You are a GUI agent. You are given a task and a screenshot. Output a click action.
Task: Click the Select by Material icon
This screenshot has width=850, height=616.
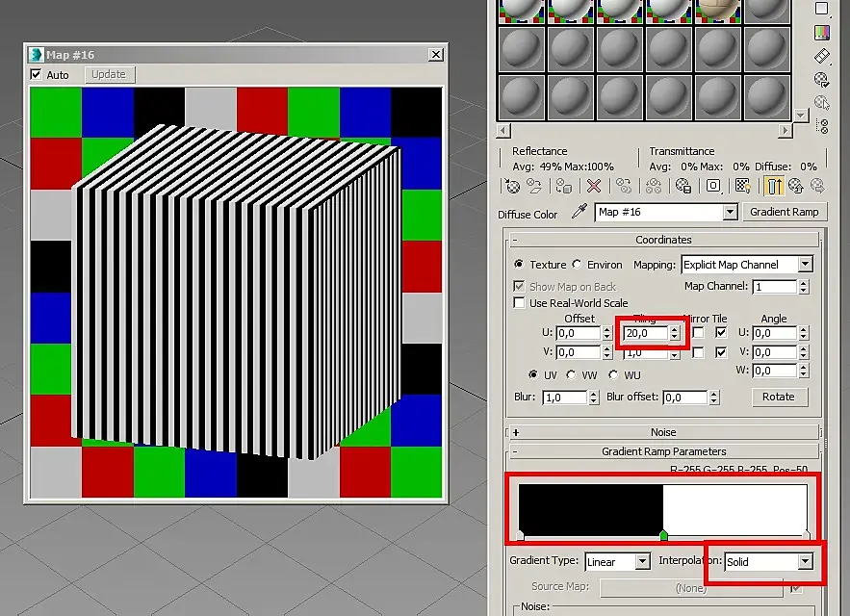click(822, 103)
